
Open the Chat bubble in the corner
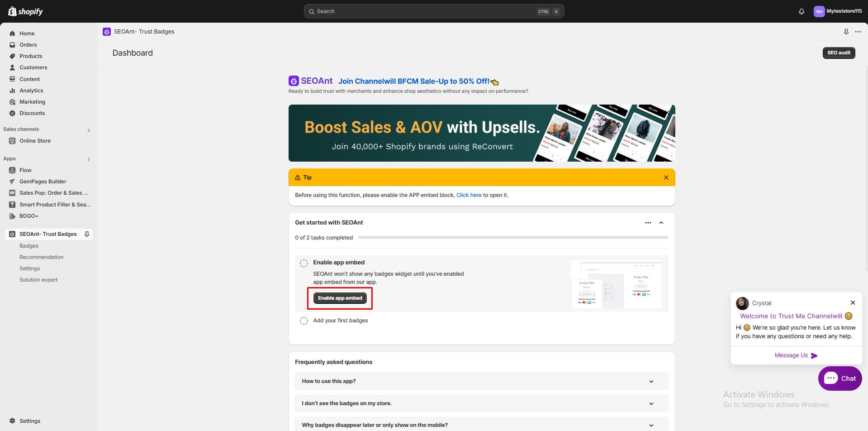(840, 378)
